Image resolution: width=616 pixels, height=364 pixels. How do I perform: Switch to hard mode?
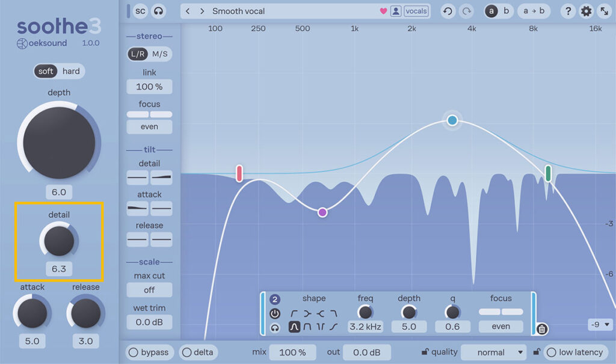(71, 71)
